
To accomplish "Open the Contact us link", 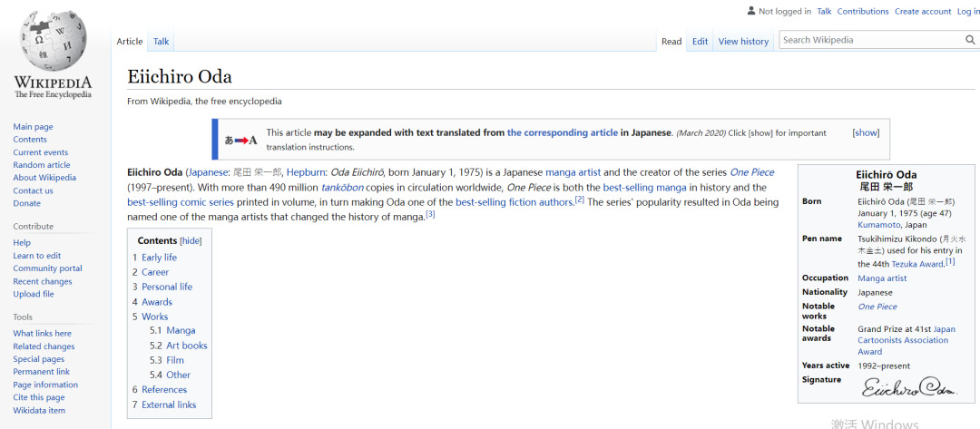I will tap(34, 190).
